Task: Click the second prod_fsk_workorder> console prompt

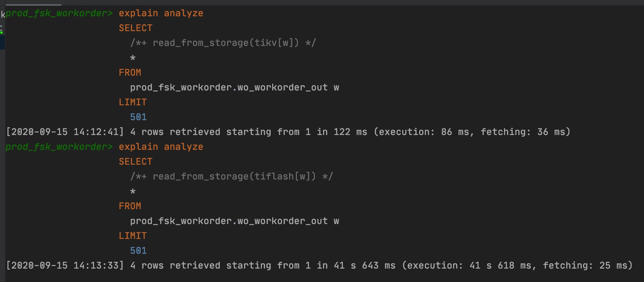Action: (x=59, y=147)
